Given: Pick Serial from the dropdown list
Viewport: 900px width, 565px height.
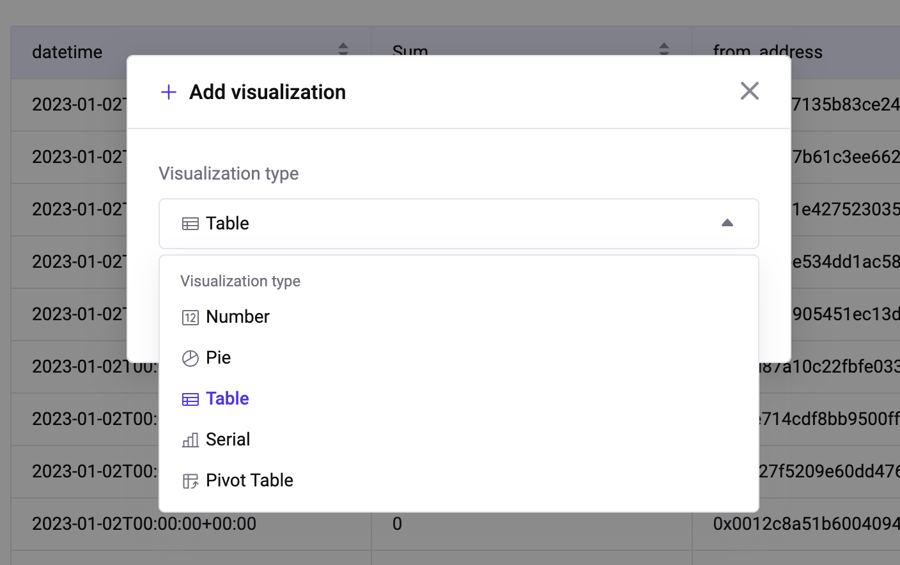Looking at the screenshot, I should pos(228,440).
